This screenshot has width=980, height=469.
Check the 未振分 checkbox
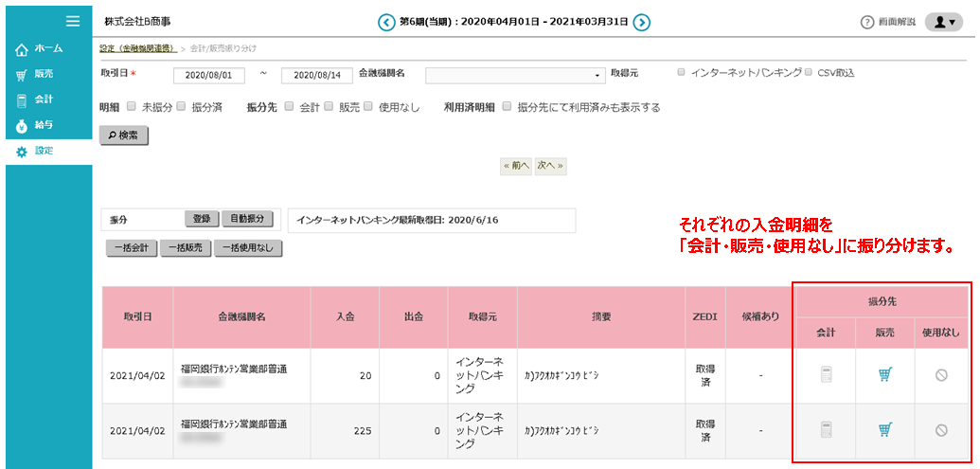point(132,107)
